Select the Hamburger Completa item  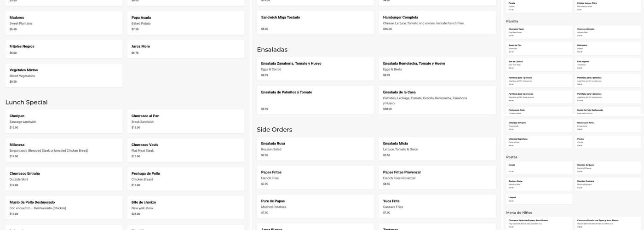[437, 23]
